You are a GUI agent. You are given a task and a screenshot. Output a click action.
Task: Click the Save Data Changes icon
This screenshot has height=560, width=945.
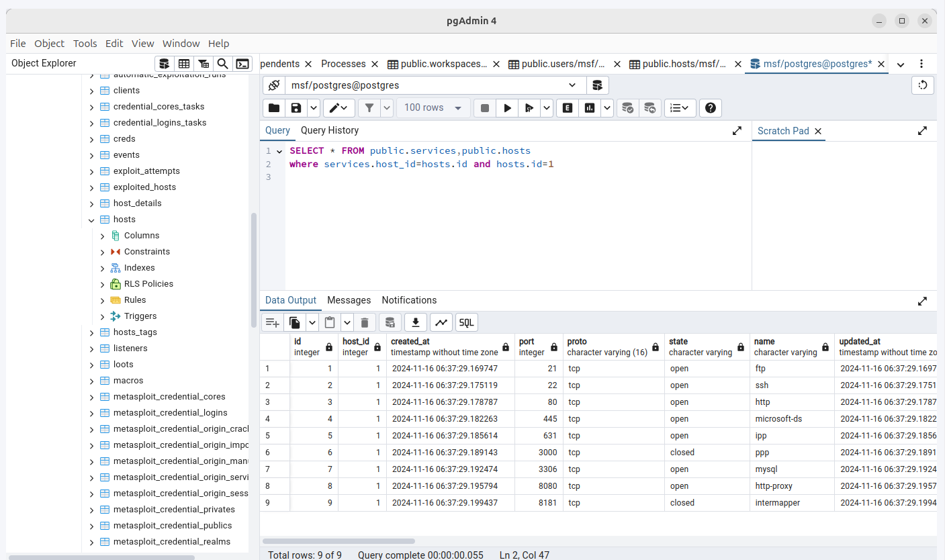tap(391, 322)
